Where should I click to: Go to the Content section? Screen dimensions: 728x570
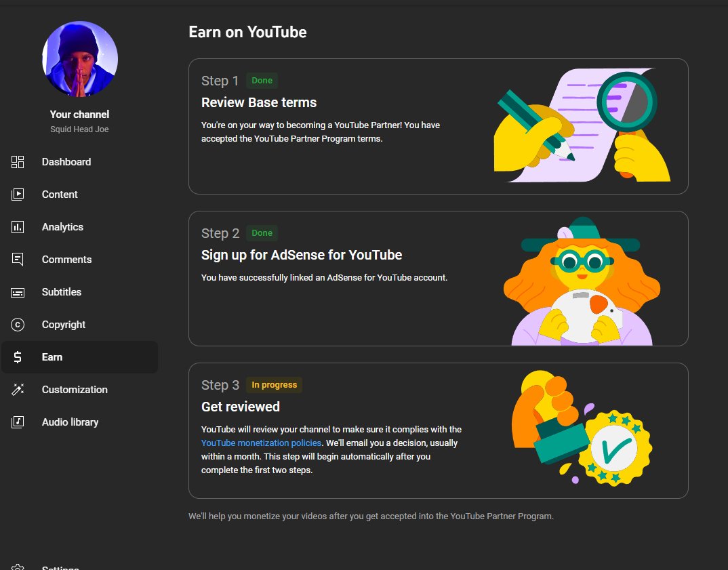pyautogui.click(x=60, y=195)
